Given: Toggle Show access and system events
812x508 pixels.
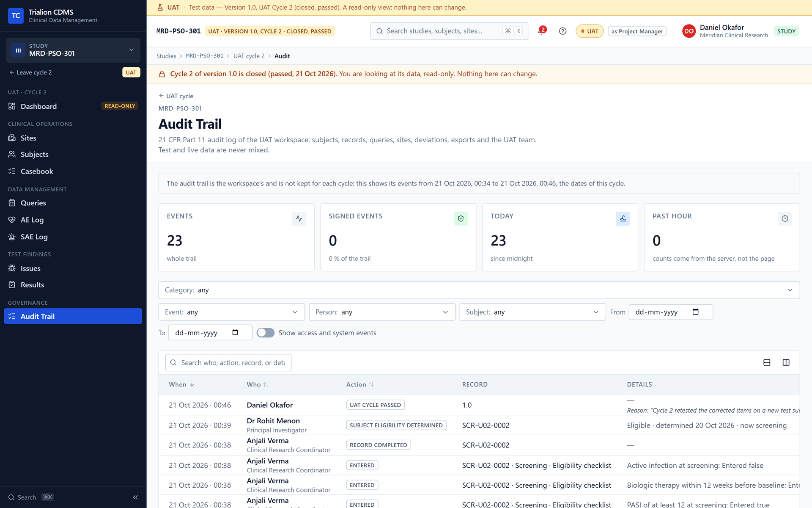Looking at the screenshot, I should (x=266, y=333).
